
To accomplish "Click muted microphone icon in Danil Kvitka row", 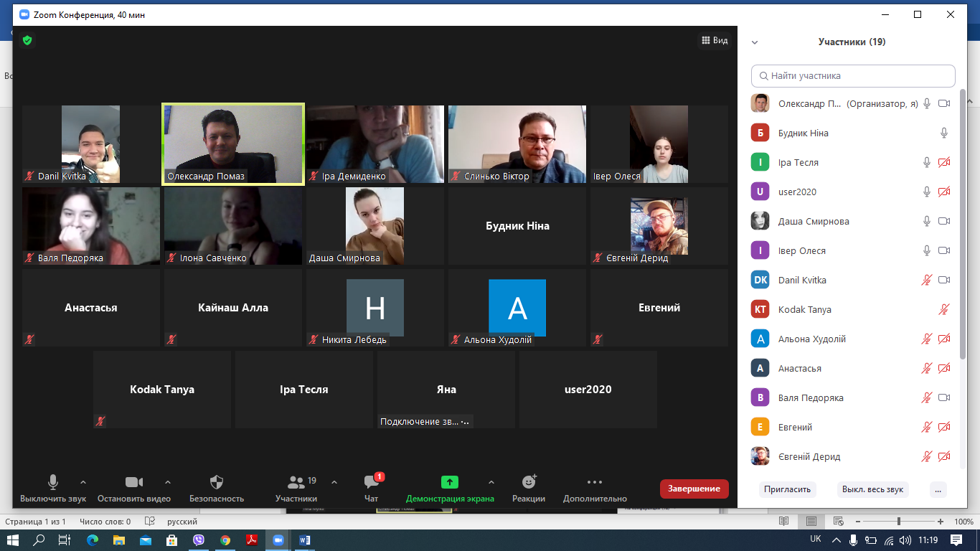I will coord(927,281).
